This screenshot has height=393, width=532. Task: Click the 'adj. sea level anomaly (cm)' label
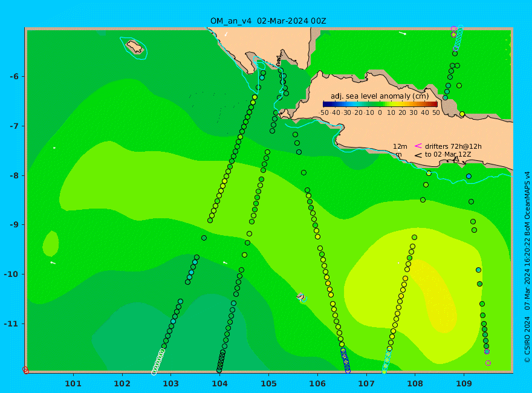[x=380, y=96]
